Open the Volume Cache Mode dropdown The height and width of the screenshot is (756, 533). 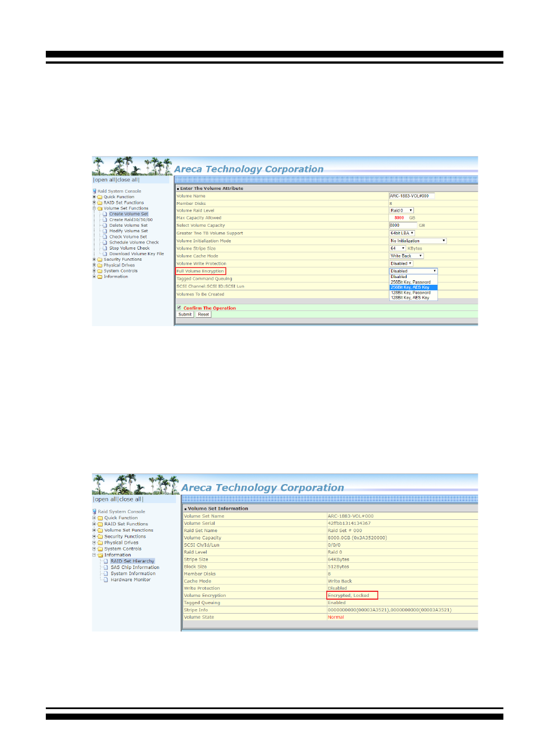point(406,256)
